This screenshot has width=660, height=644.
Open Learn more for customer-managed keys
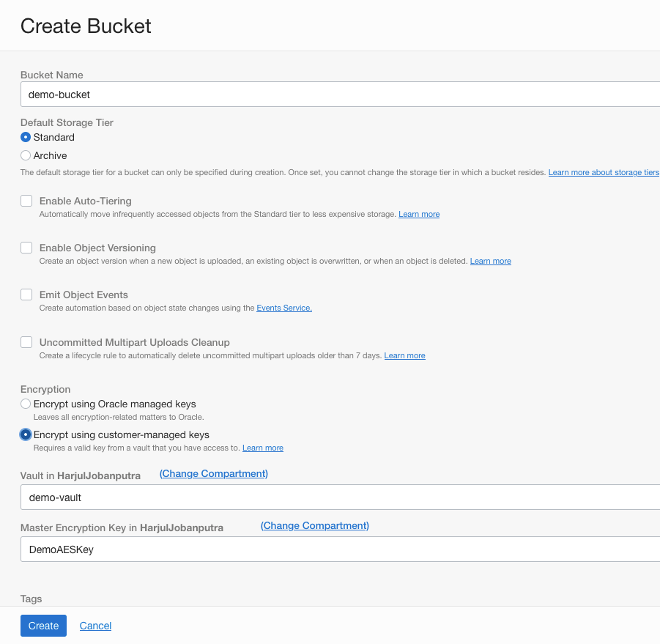pyautogui.click(x=262, y=448)
